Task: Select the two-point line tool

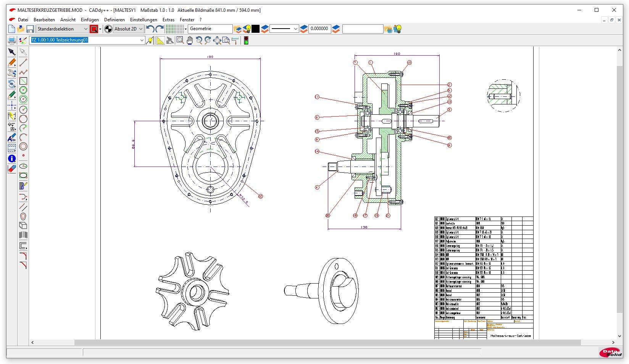Action: tap(23, 63)
